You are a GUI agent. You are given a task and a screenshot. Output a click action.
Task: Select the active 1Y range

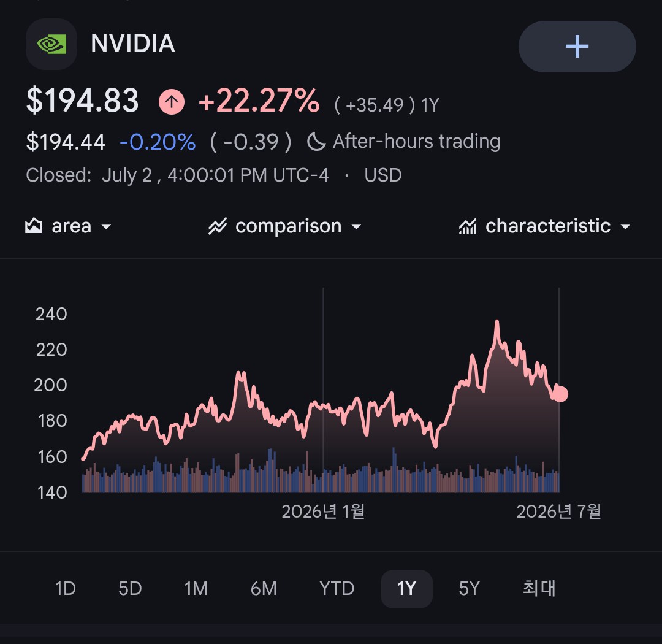(x=406, y=589)
